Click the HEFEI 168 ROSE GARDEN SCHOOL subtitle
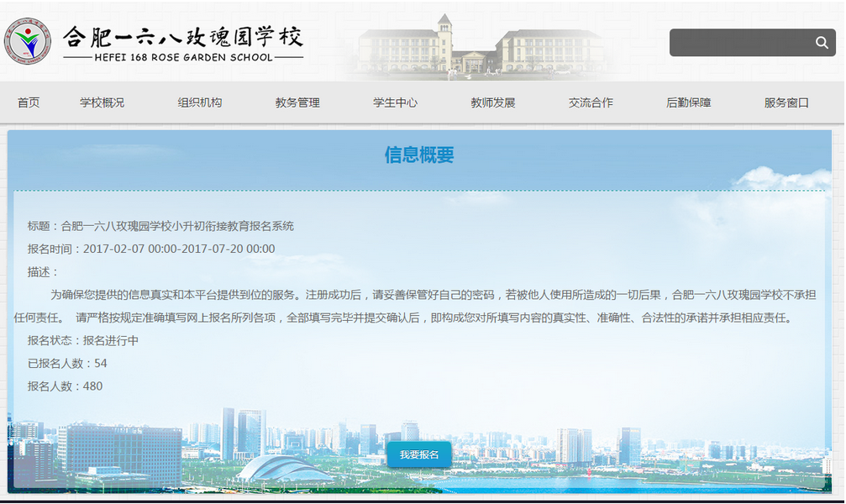Viewport: 846px width, 504px height. tap(183, 58)
